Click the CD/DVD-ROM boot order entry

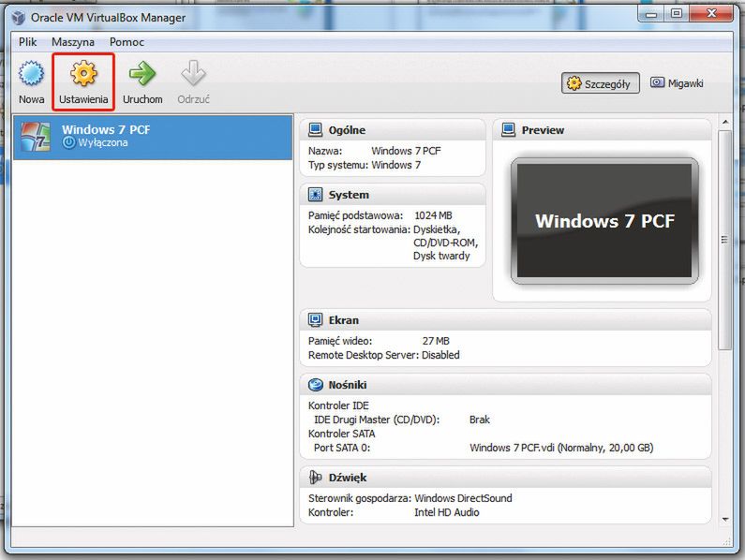pos(446,243)
